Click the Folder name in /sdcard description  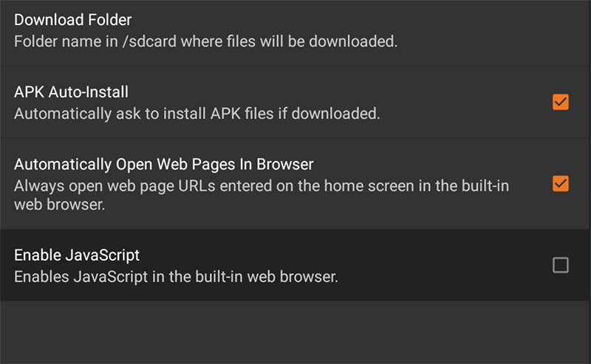click(x=206, y=41)
